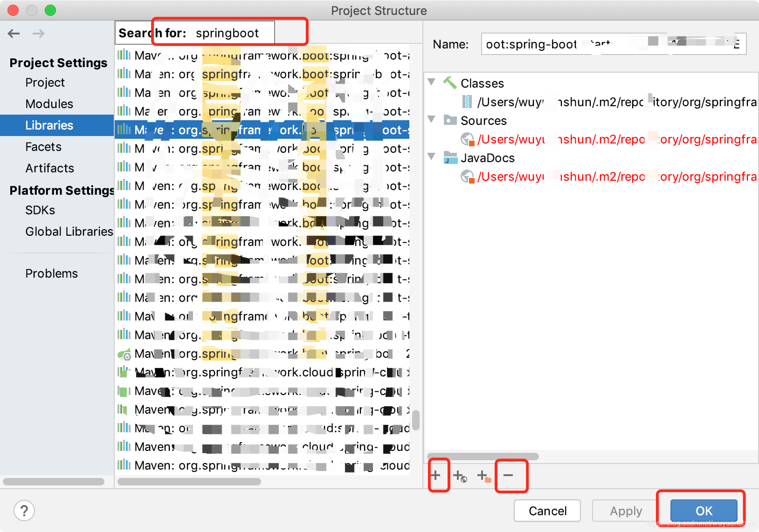Click the sidebar horizontal scrollbar
The width and height of the screenshot is (759, 532).
pyautogui.click(x=54, y=482)
